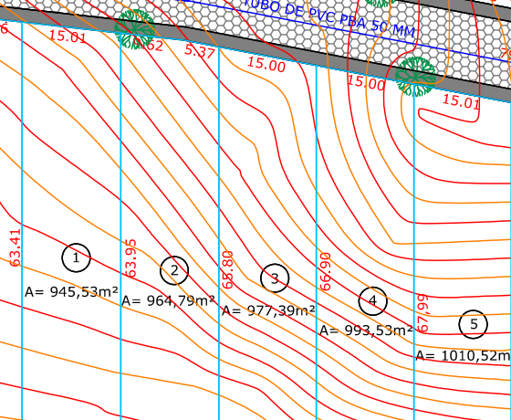The height and width of the screenshot is (420, 511).
Task: Click the frontage dimension 5.37
Action: point(200,51)
